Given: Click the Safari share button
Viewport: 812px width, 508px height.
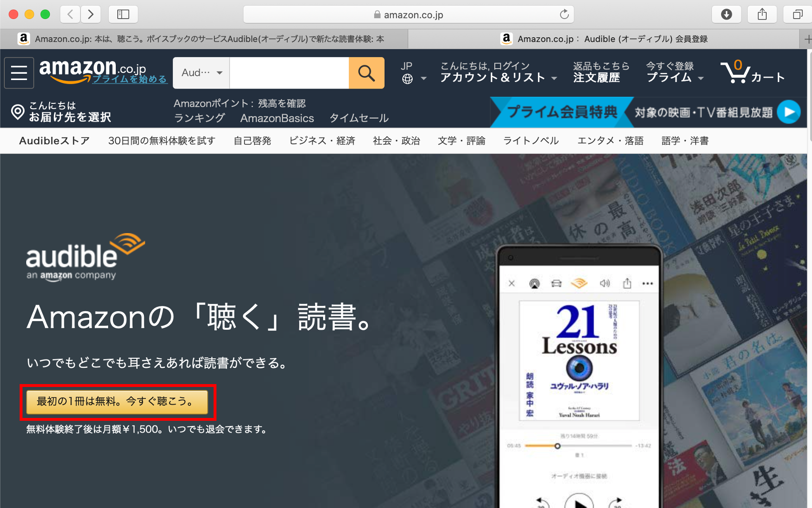Looking at the screenshot, I should pyautogui.click(x=762, y=14).
